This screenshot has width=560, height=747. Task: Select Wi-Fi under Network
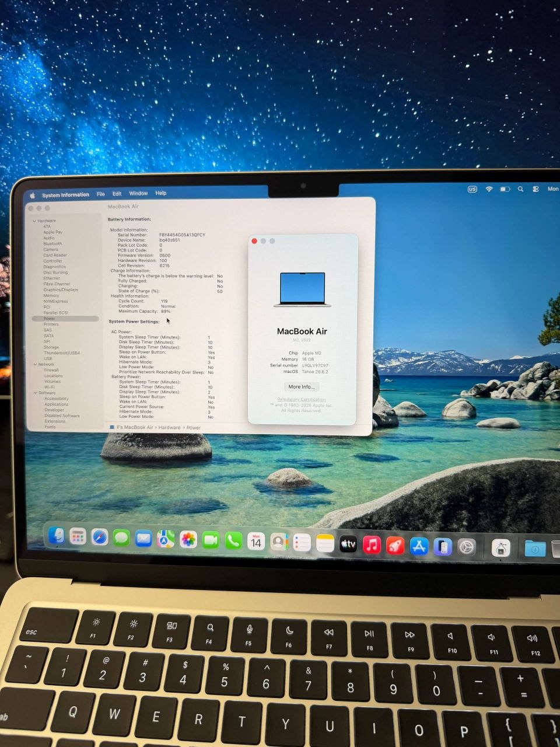(50, 388)
